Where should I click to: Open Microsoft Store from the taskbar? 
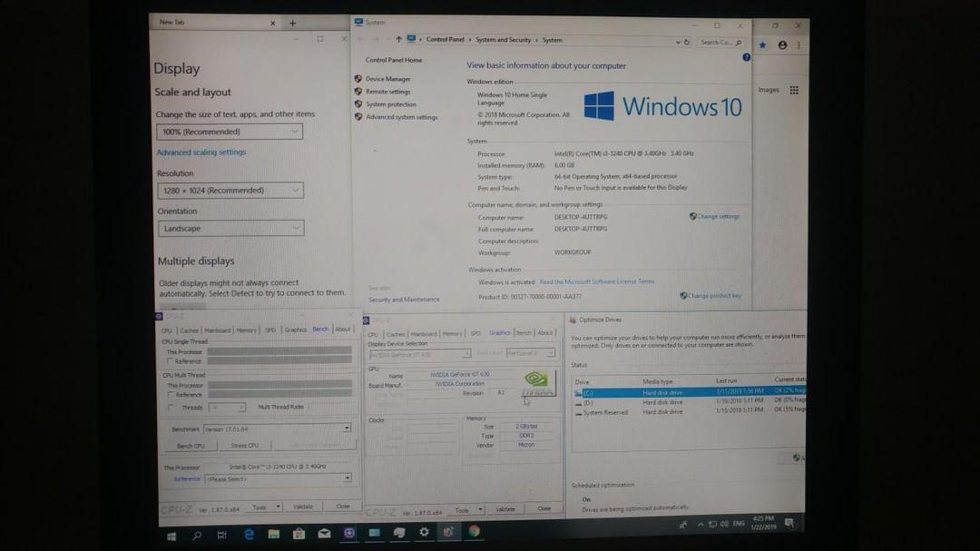(x=299, y=534)
